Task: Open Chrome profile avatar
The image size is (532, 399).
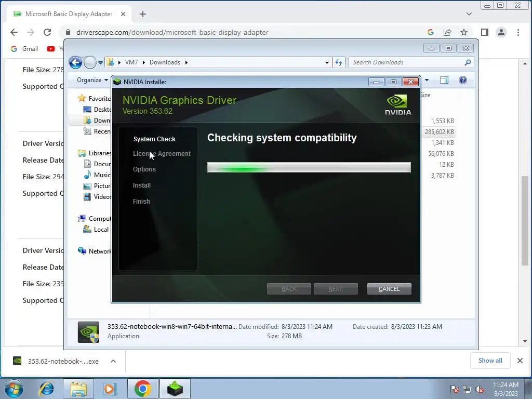Action: 501,32
